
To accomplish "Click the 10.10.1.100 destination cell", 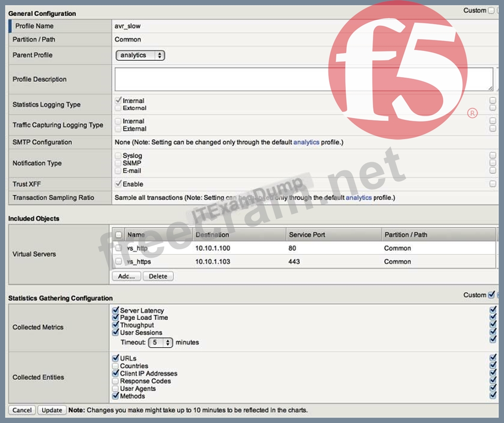I will coord(213,248).
